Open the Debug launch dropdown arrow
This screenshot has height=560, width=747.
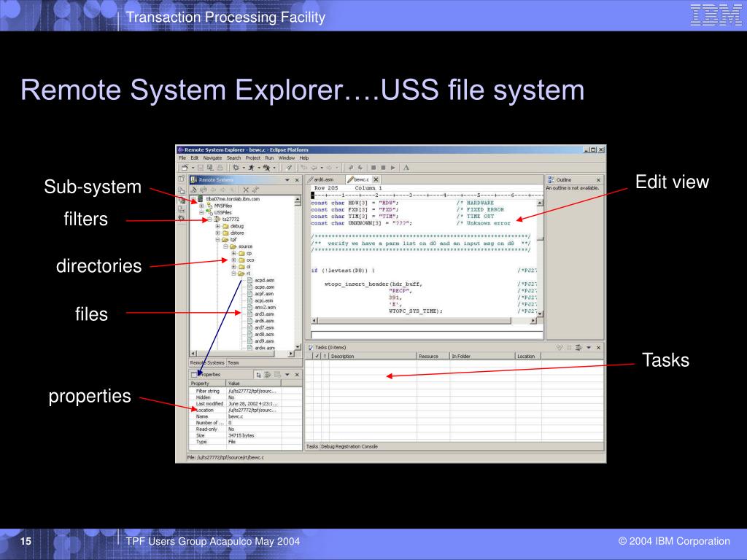tap(244, 168)
